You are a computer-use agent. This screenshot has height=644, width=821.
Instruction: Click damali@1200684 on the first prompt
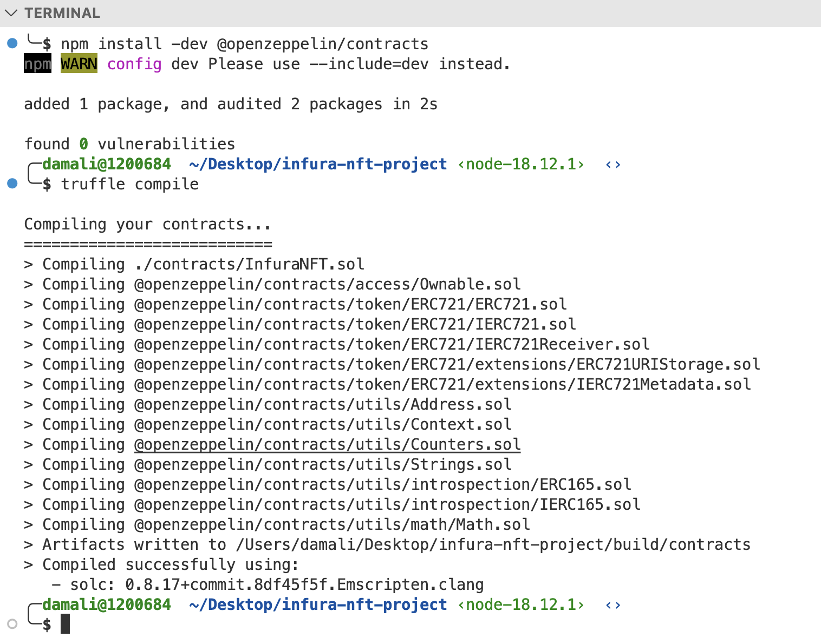[x=106, y=164]
